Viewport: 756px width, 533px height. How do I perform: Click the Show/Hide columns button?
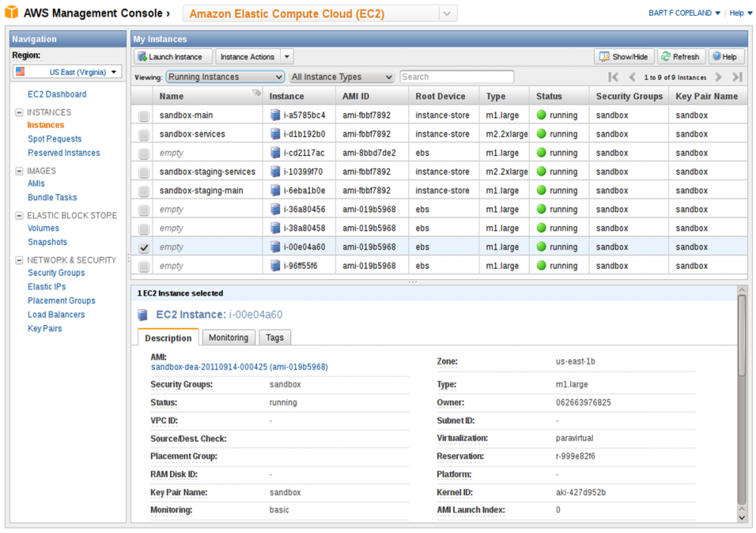coord(624,57)
